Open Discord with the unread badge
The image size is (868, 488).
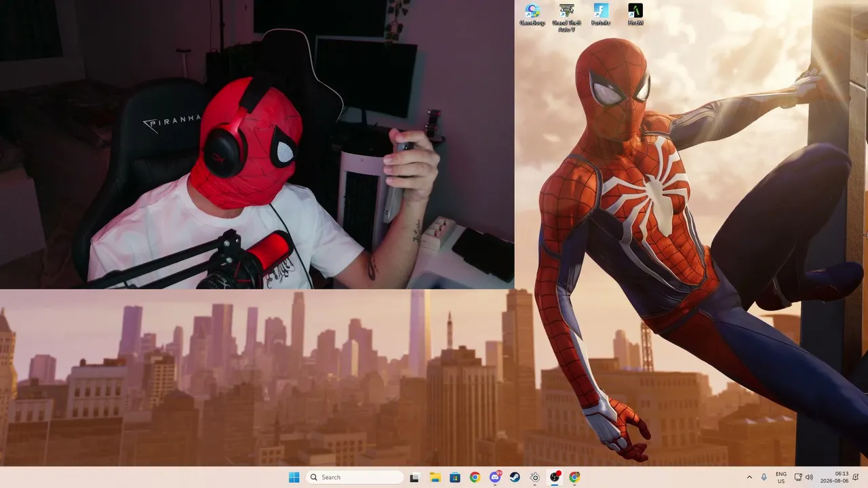(495, 477)
